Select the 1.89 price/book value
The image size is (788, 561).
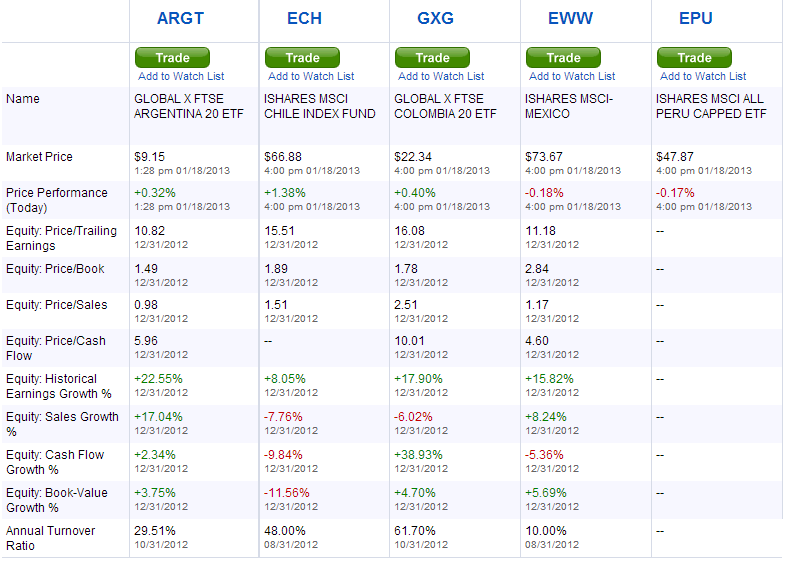click(276, 269)
